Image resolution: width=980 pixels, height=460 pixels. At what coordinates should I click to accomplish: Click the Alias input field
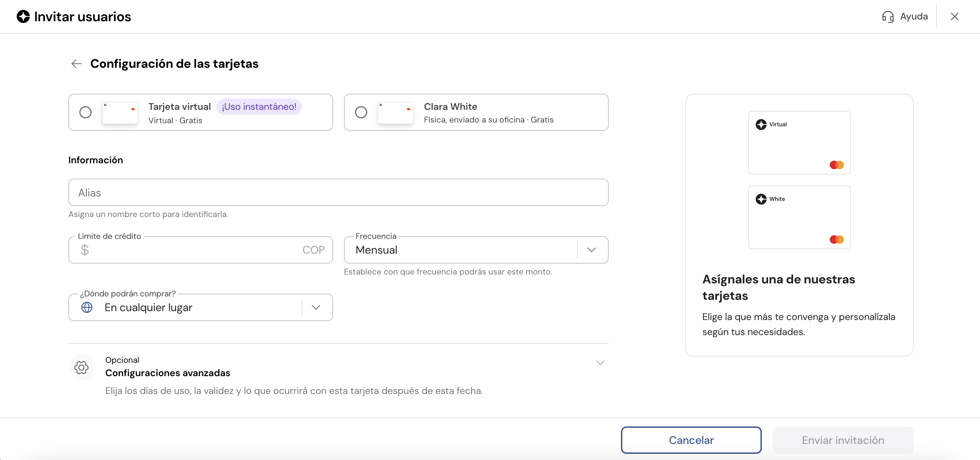point(338,192)
